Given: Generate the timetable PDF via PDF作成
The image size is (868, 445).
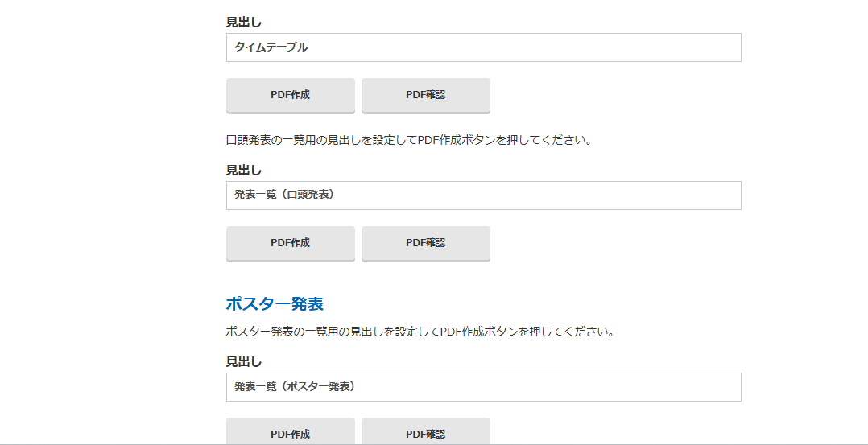Looking at the screenshot, I should pyautogui.click(x=290, y=95).
